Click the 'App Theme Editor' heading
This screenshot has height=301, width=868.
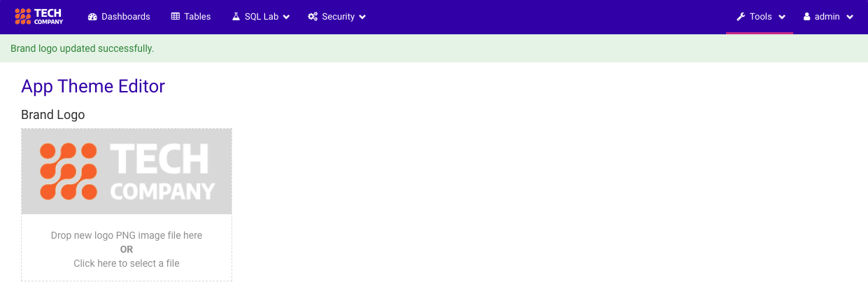(x=93, y=86)
